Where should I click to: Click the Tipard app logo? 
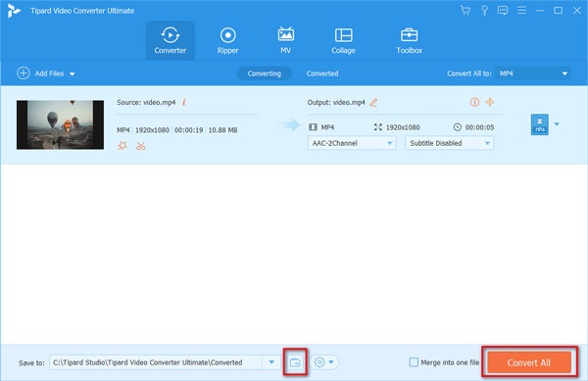tap(14, 11)
